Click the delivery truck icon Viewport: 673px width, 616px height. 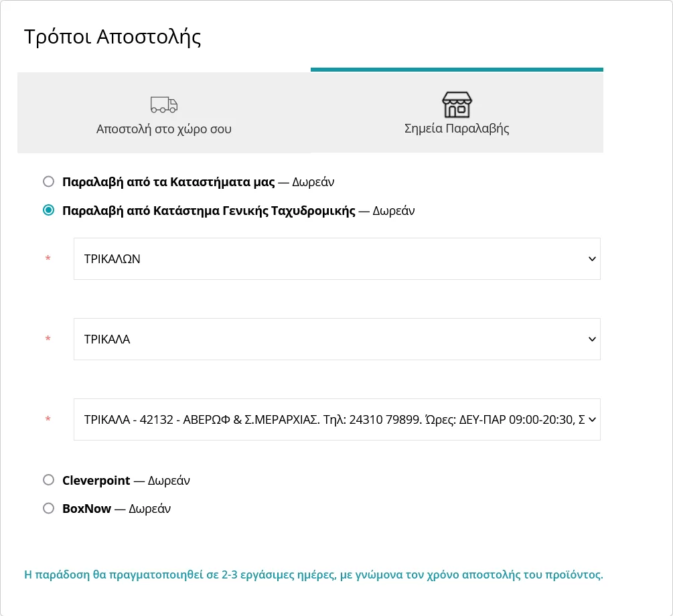pyautogui.click(x=164, y=105)
